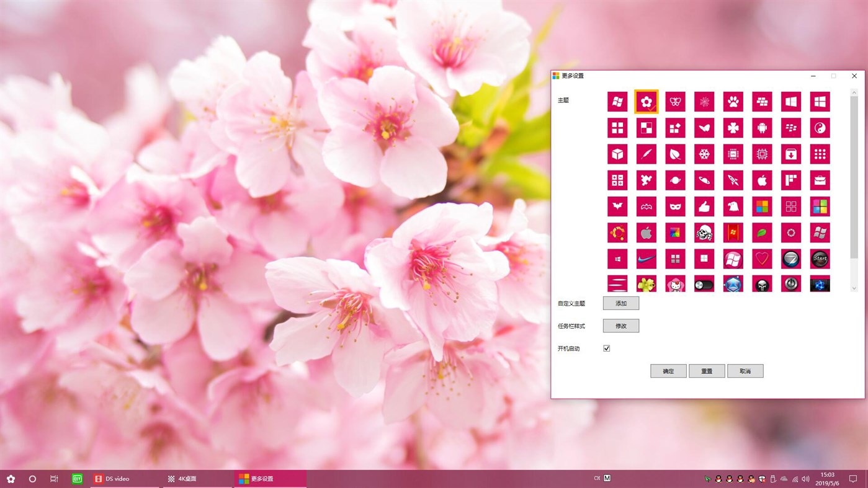Select the yin-yang theme icon
Viewport: 868px width, 488px height.
[820, 128]
